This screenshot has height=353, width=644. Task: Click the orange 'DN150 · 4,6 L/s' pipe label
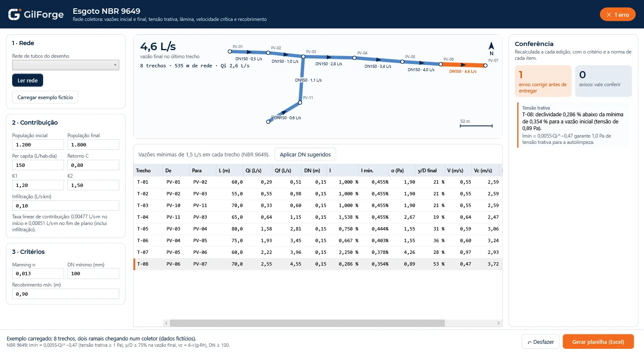(463, 72)
